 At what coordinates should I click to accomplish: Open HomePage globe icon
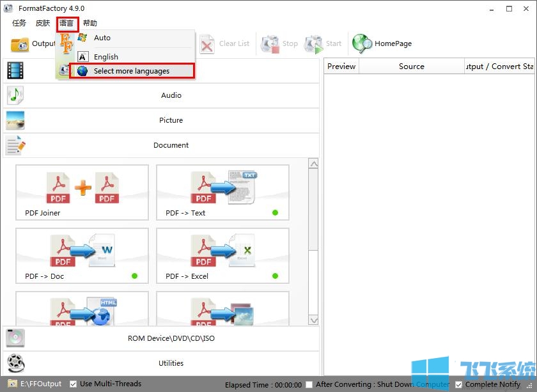pyautogui.click(x=362, y=43)
